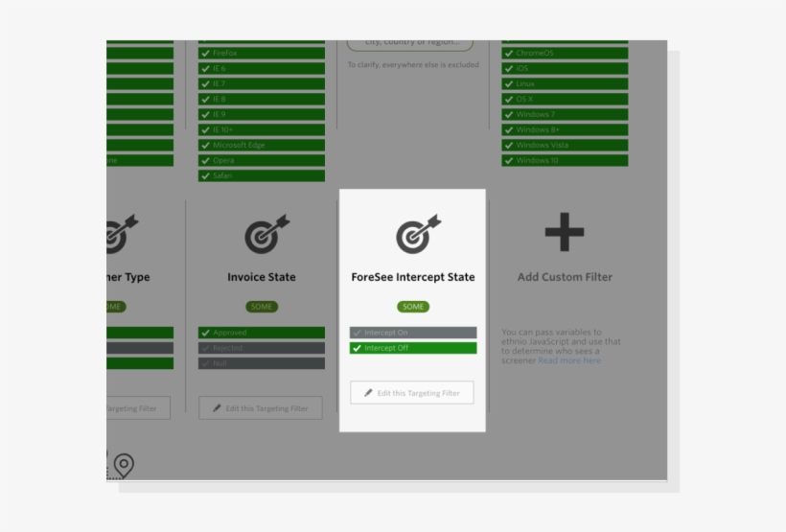The width and height of the screenshot is (786, 532).
Task: Click the Invoice State target icon
Action: [266, 234]
